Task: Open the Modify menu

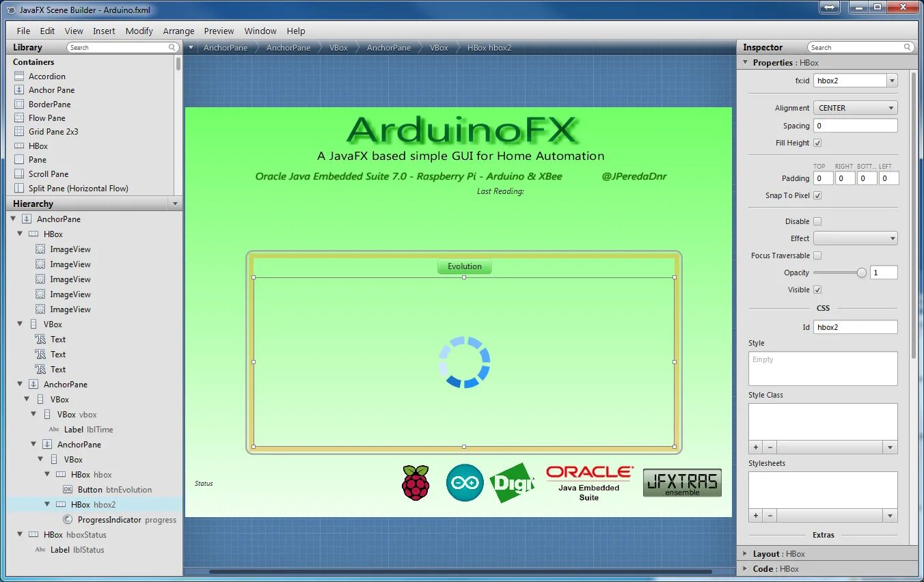Action: coord(139,31)
